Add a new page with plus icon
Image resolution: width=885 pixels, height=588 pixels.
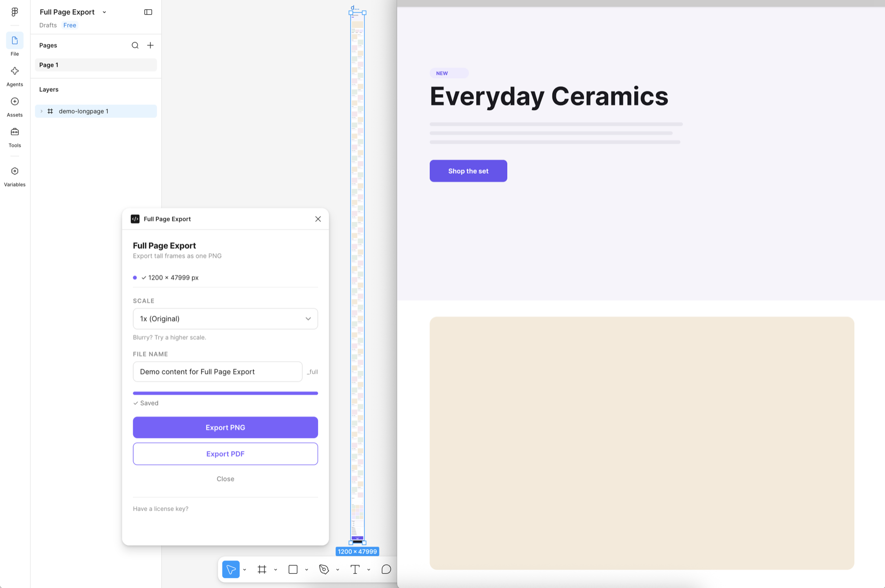150,45
